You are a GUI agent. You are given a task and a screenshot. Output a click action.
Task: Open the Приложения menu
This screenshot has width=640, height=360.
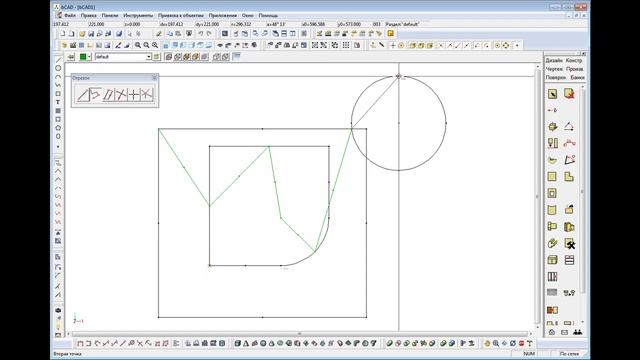click(222, 15)
